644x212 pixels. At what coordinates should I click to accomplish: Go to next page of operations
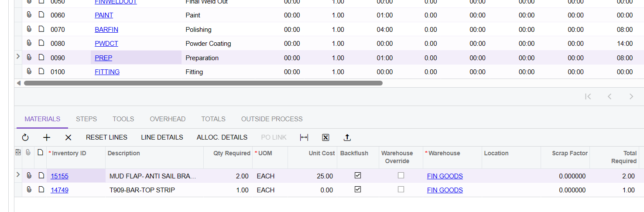tap(631, 97)
